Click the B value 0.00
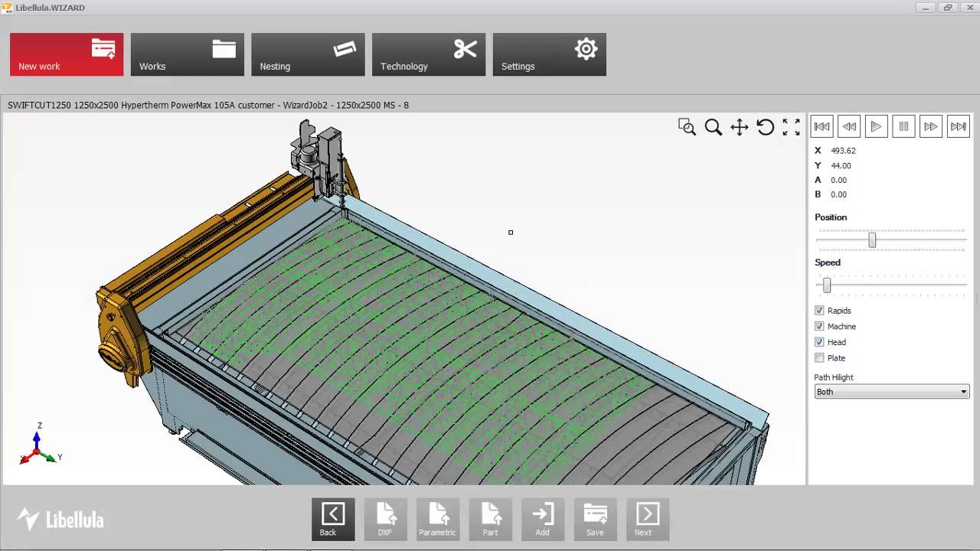The image size is (980, 551). [x=838, y=194]
